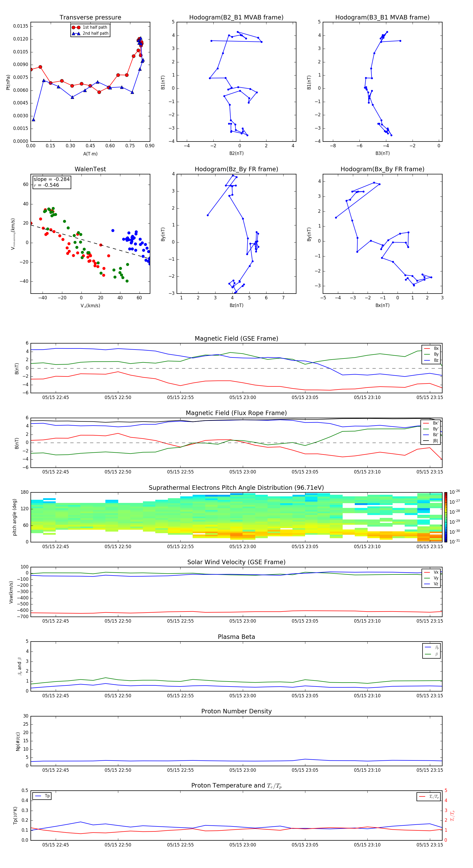The image size is (473, 868).
Task: Select the "Tp" legend entry
Action: click(42, 796)
